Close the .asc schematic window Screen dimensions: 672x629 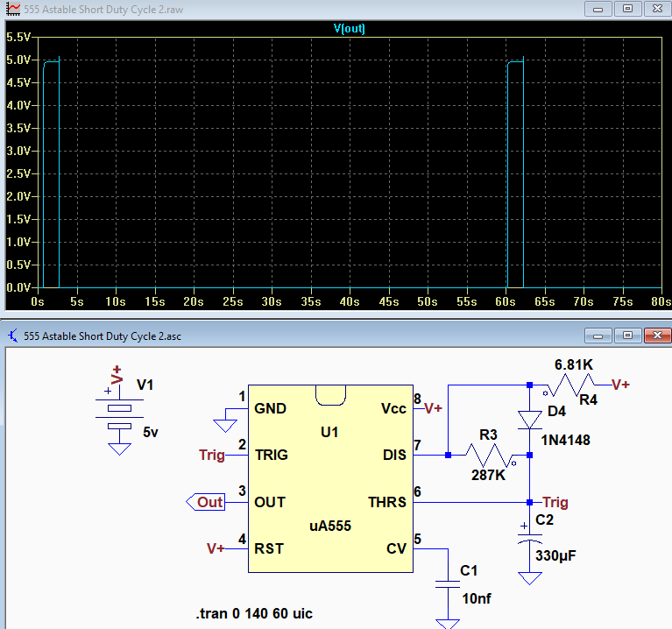657,335
